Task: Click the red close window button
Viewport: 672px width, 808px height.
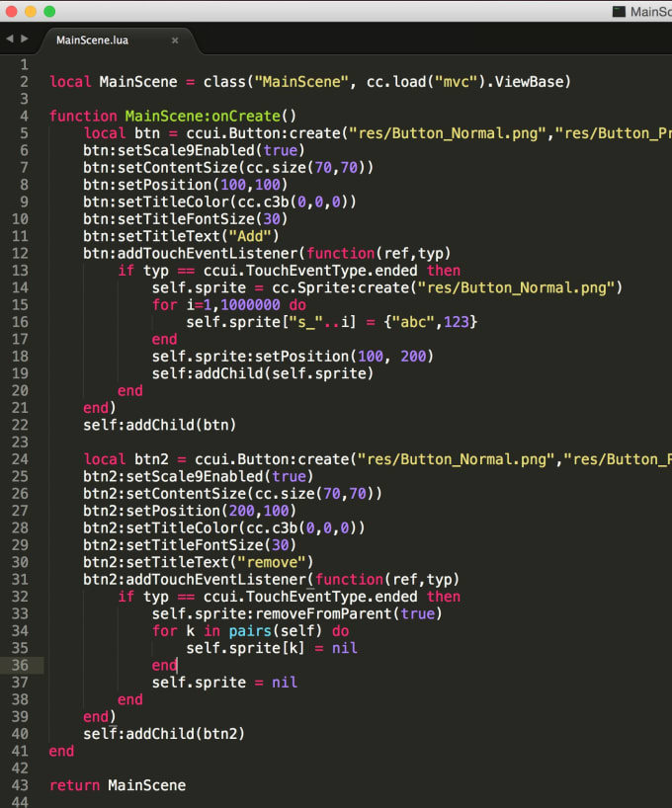Action: click(x=11, y=11)
